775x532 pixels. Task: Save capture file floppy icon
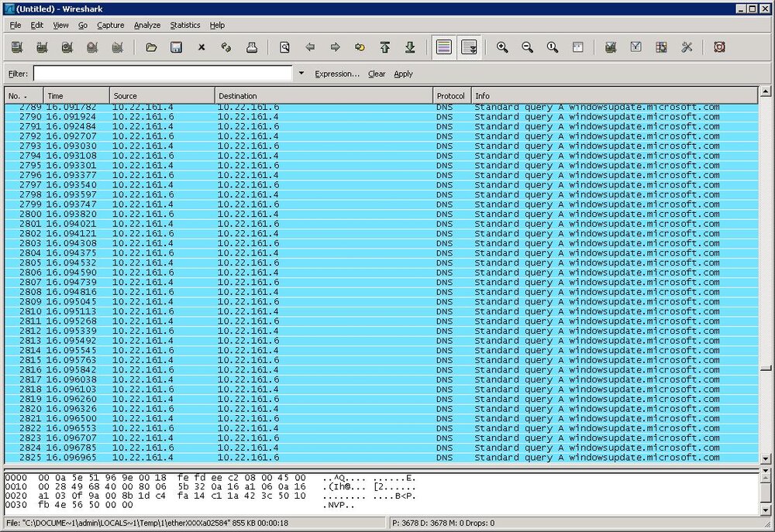coord(177,47)
